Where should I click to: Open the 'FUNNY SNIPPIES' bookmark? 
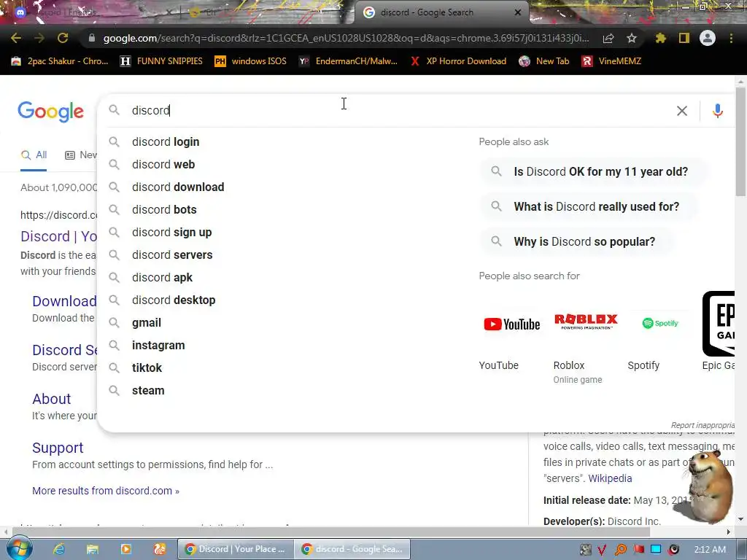click(x=161, y=61)
